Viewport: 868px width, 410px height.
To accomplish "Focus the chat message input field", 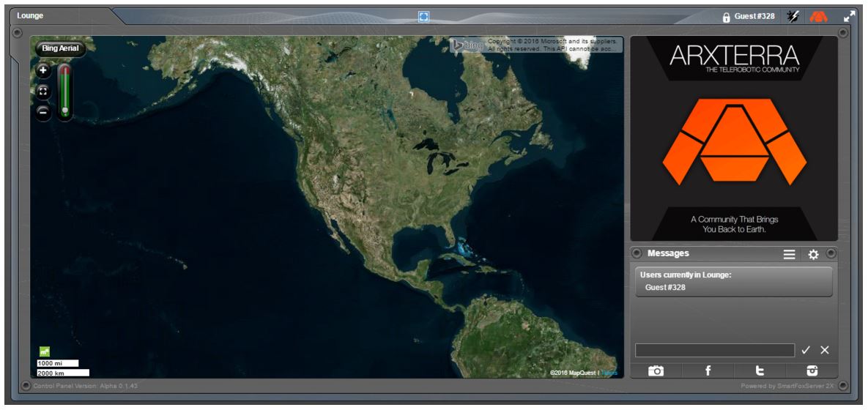I will [x=715, y=350].
